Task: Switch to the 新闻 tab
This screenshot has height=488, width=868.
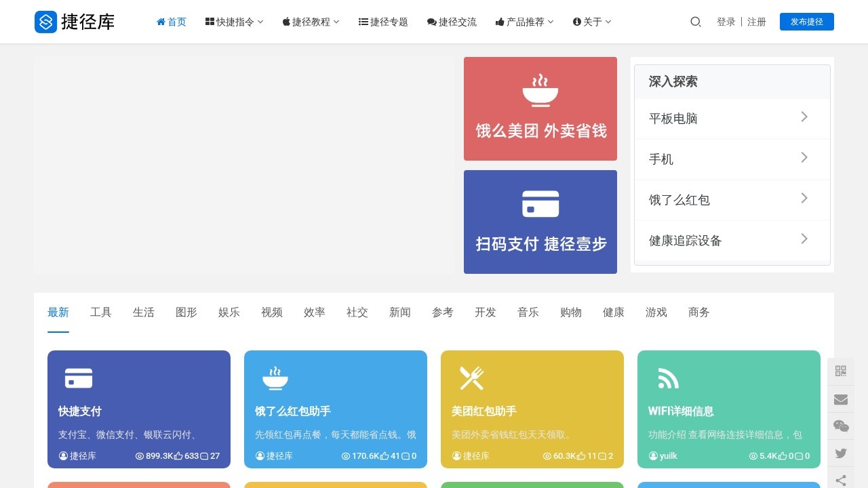Action: tap(400, 312)
